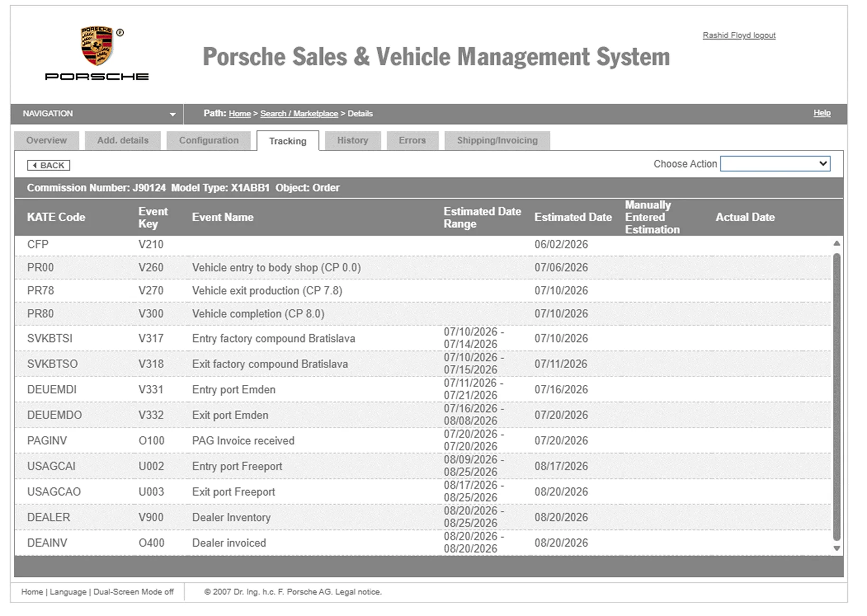This screenshot has width=867, height=616.
Task: Click Dealer invoiced event name
Action: pos(229,544)
